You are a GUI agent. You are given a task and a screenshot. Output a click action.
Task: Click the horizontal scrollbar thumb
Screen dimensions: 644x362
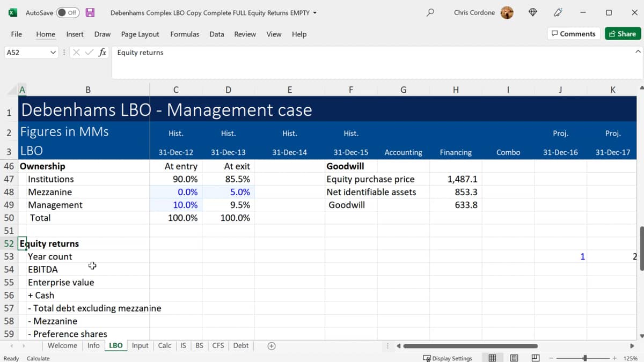(470, 346)
